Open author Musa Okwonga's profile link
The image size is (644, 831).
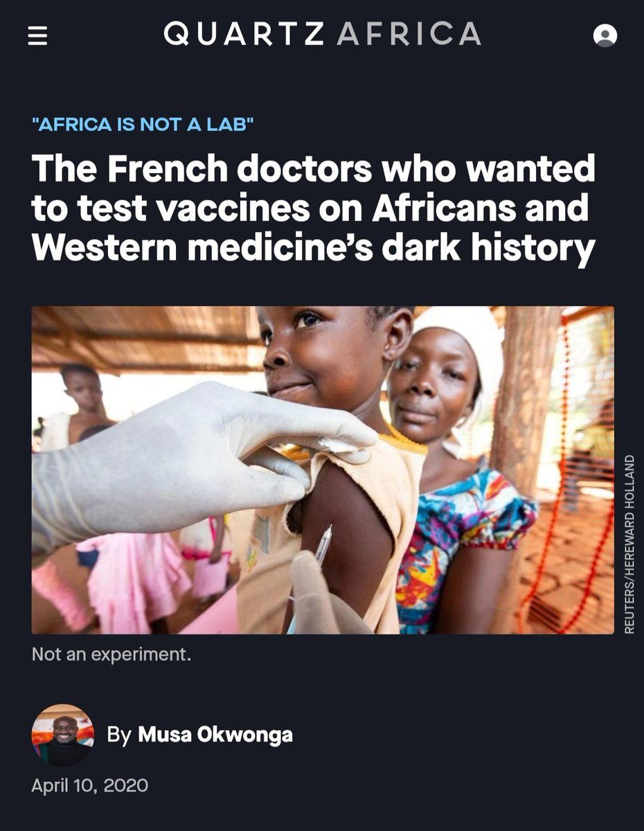215,735
